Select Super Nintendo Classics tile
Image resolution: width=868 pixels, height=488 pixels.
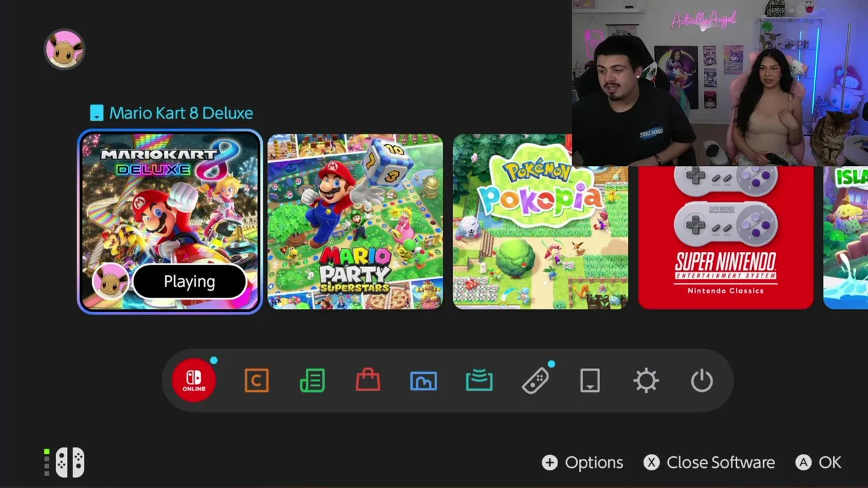click(726, 237)
